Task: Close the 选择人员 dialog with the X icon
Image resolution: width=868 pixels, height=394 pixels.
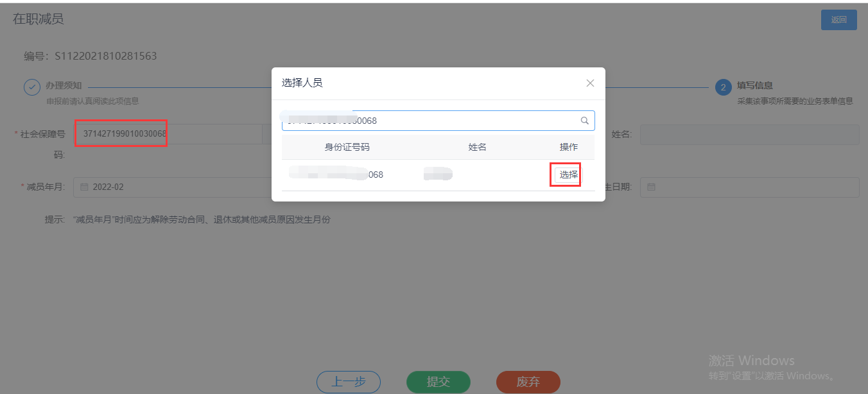Action: [590, 83]
